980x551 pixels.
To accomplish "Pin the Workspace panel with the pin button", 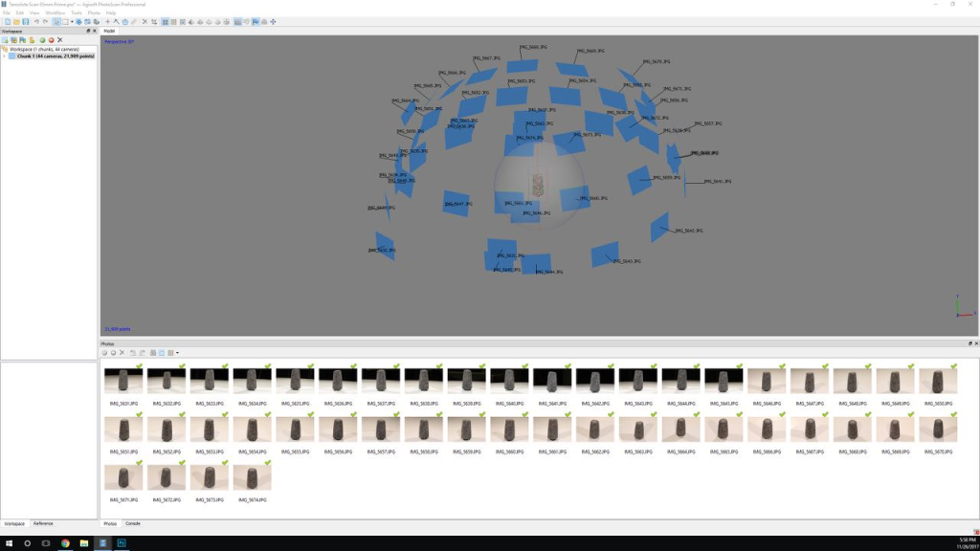I will pos(88,30).
